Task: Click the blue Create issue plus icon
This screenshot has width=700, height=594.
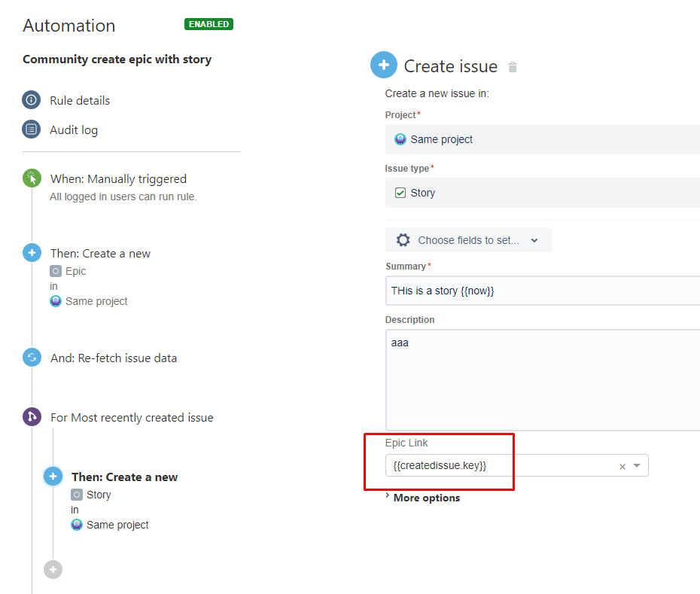Action: [x=383, y=65]
